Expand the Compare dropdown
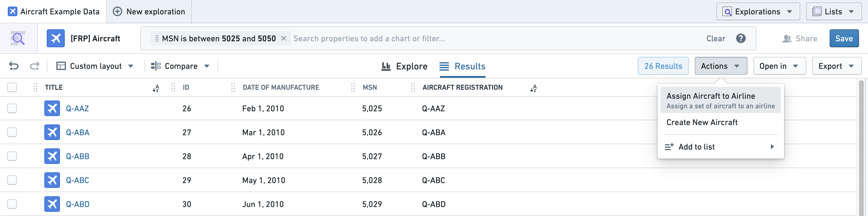Screen dimensions: 868x216 tap(181, 66)
